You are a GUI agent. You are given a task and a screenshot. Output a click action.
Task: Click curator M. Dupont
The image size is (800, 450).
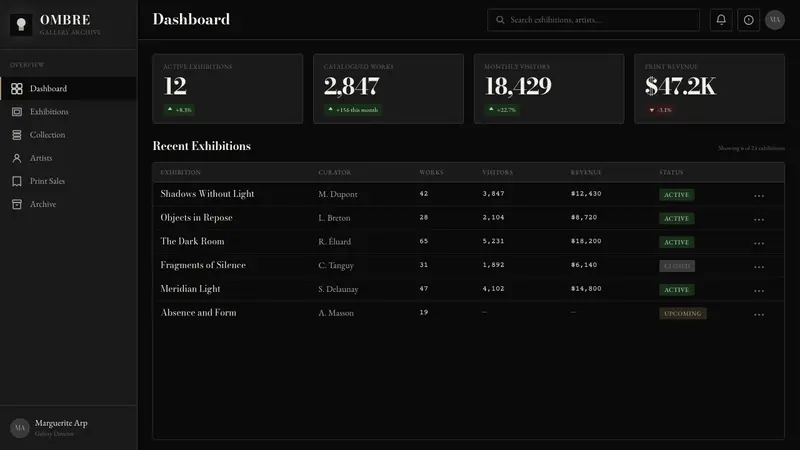338,194
